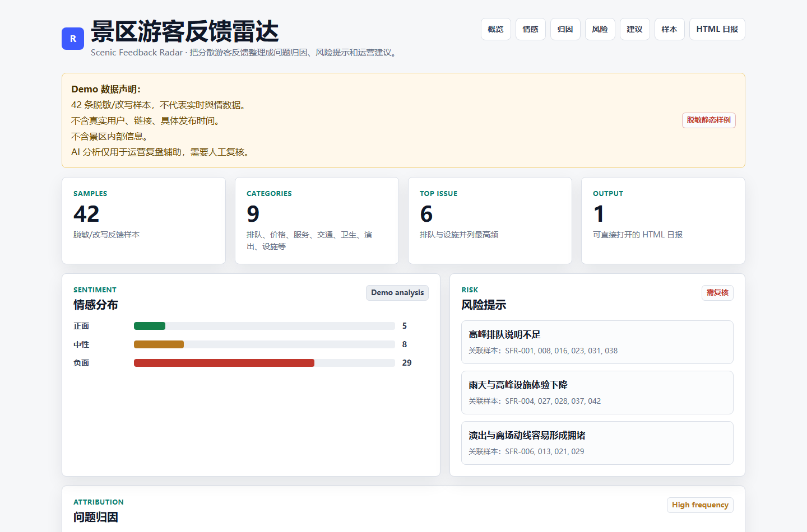Click the 正面 count value 5
807x532 pixels.
click(x=405, y=326)
